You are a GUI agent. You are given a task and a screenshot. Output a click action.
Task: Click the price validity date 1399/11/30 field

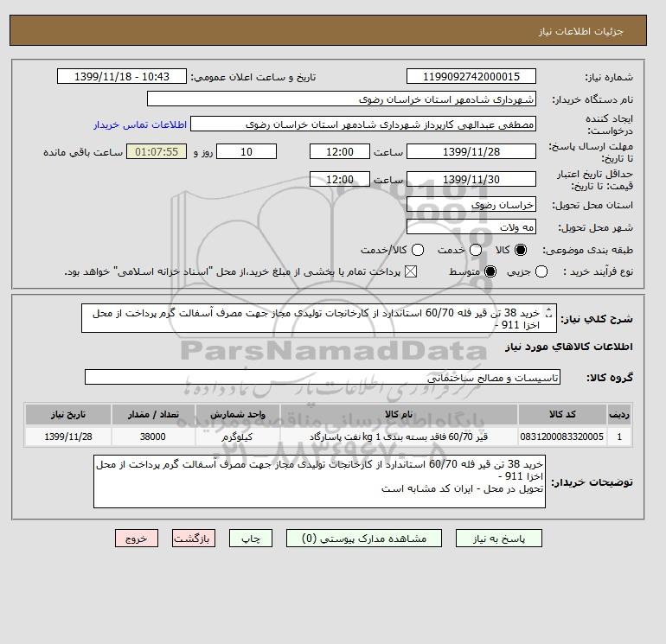click(471, 179)
